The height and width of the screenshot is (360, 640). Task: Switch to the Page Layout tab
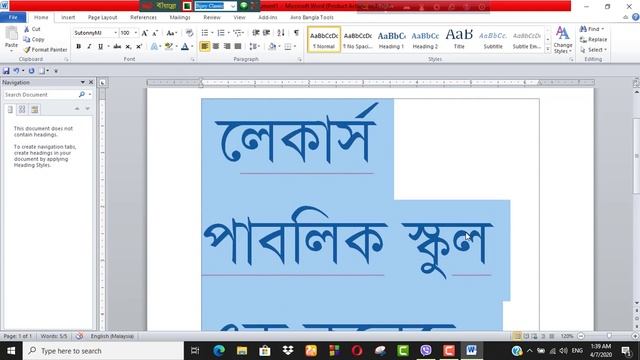coord(102,18)
